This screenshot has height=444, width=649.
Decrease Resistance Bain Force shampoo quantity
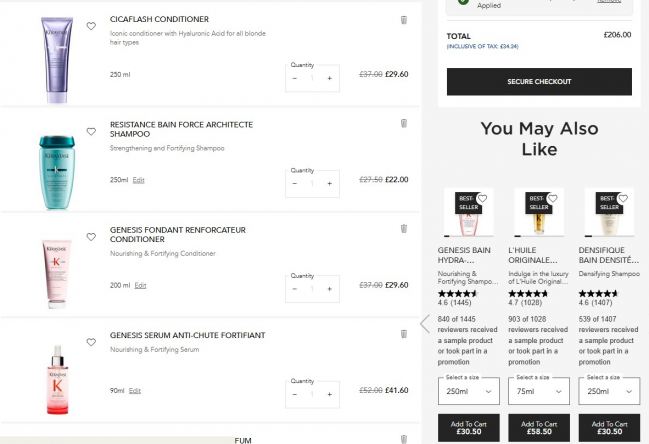coord(295,183)
